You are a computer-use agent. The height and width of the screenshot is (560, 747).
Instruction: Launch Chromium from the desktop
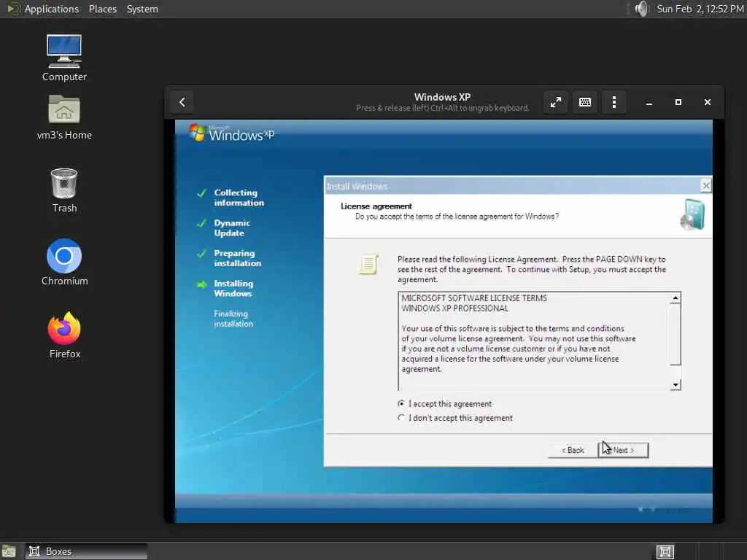coord(64,262)
